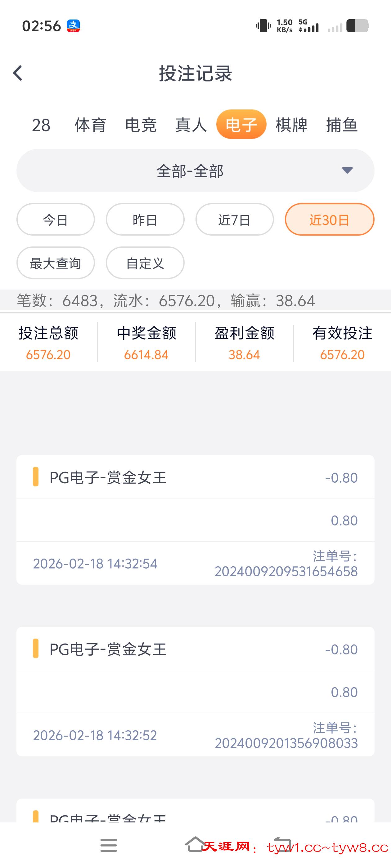This screenshot has width=391, height=868.
Task: Tap the home navigation icon
Action: (x=195, y=844)
